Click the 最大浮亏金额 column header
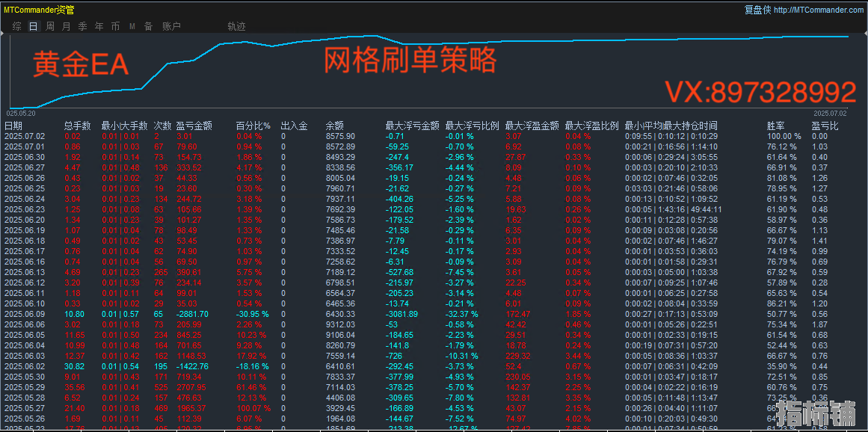Image resolution: width=868 pixels, height=432 pixels. click(413, 126)
